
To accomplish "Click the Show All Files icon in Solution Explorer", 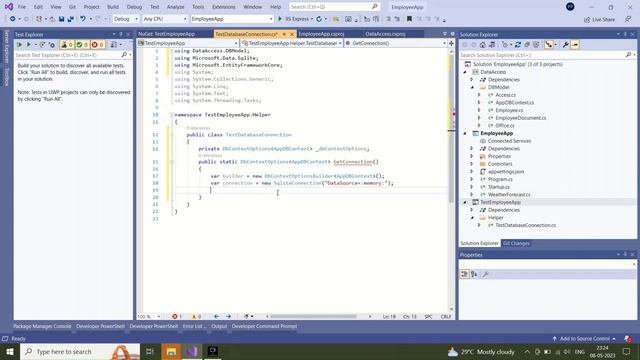I will coord(536,44).
